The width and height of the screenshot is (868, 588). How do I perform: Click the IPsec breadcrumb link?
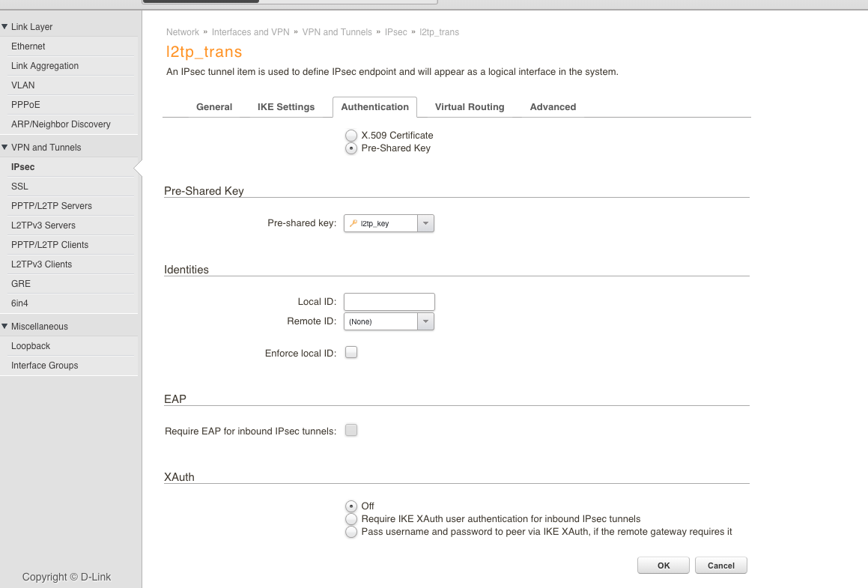click(x=395, y=32)
